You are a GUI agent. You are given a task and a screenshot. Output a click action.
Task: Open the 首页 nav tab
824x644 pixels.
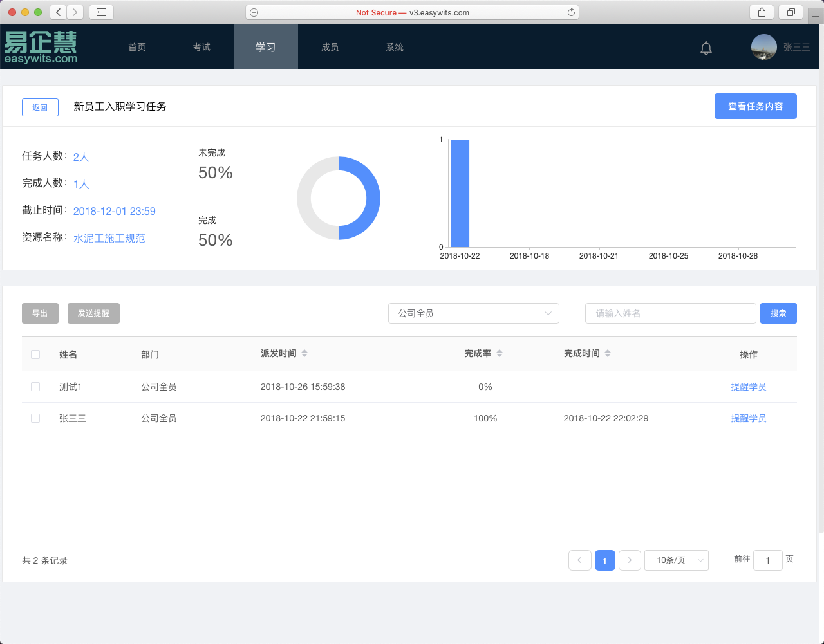click(x=137, y=47)
